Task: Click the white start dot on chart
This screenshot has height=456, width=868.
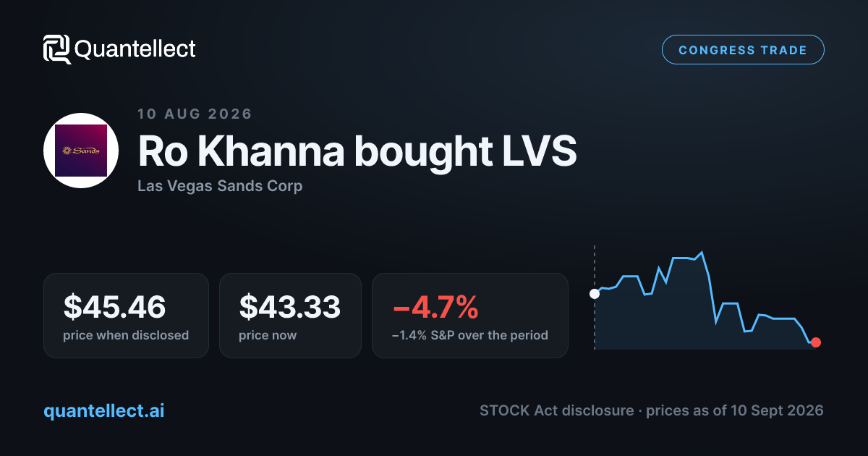Action: 595,293
